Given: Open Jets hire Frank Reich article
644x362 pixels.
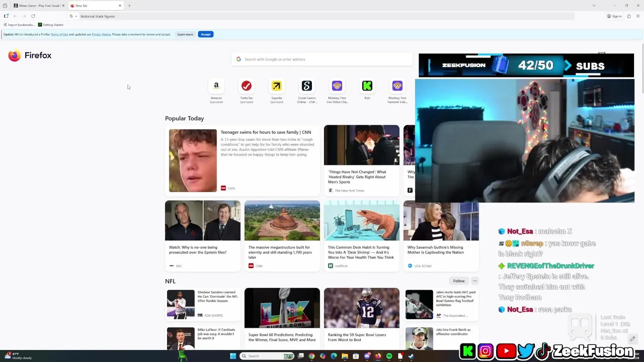Looking at the screenshot, I should point(441,337).
